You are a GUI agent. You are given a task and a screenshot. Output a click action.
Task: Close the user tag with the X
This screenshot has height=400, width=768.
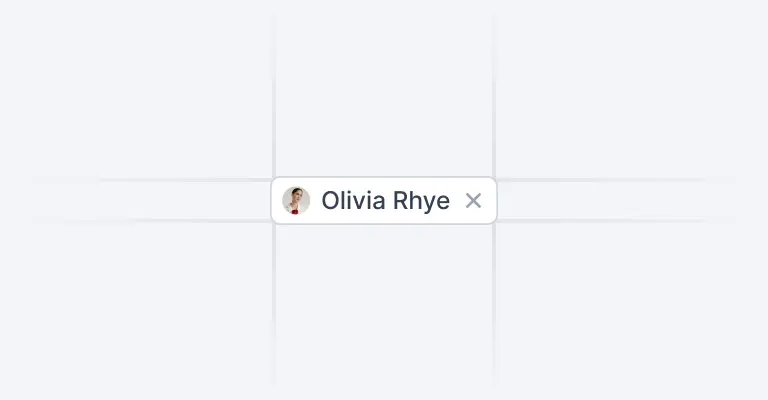tap(473, 201)
